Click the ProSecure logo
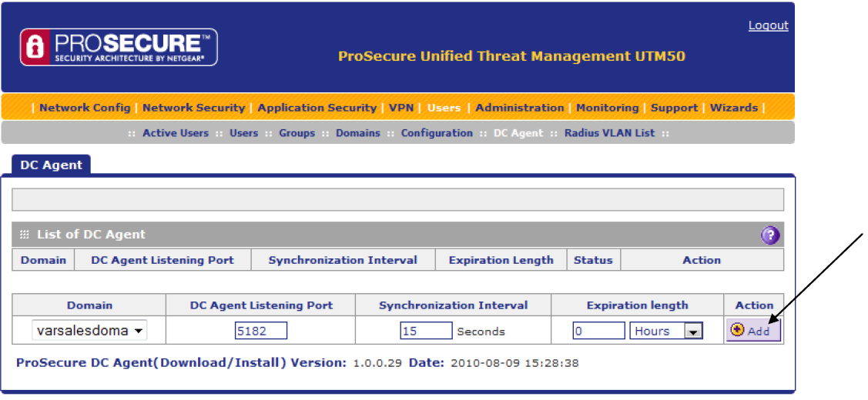 [x=119, y=48]
